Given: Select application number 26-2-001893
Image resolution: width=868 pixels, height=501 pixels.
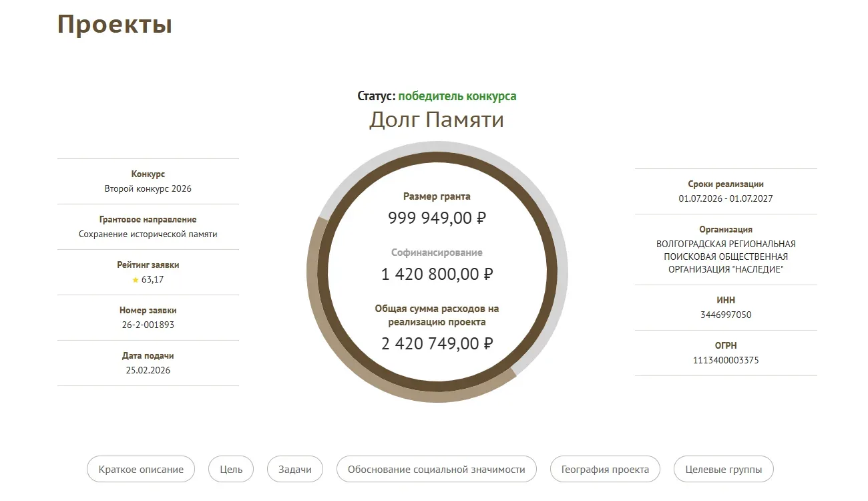Looking at the screenshot, I should [148, 325].
